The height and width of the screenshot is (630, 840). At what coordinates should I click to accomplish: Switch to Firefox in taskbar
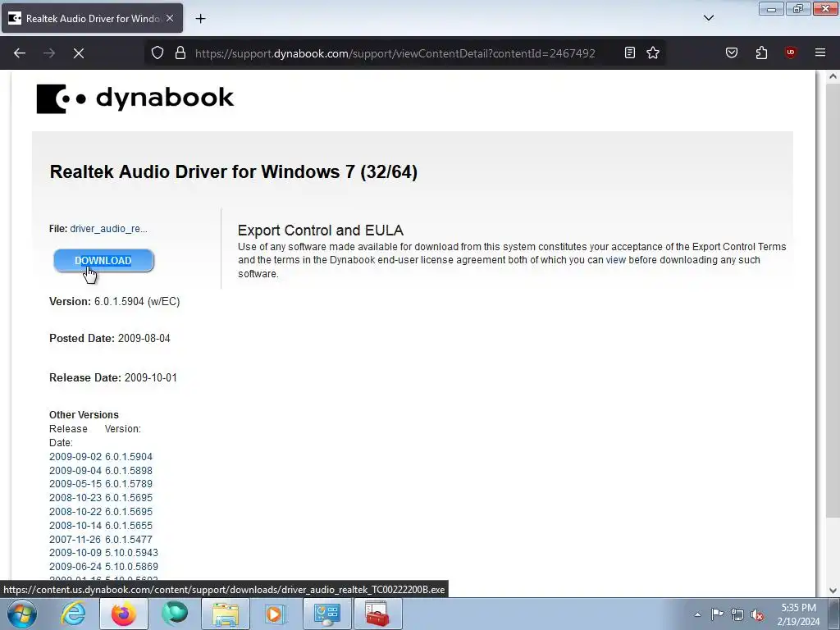124,614
